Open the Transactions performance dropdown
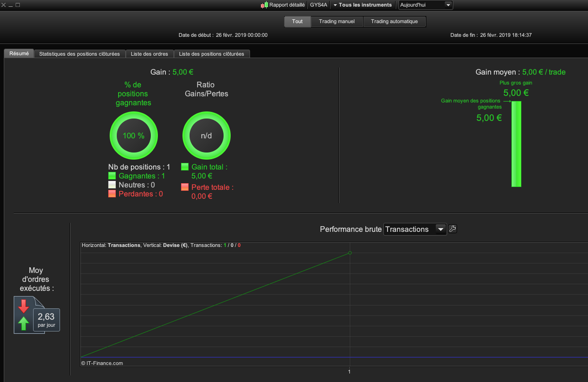 click(415, 229)
